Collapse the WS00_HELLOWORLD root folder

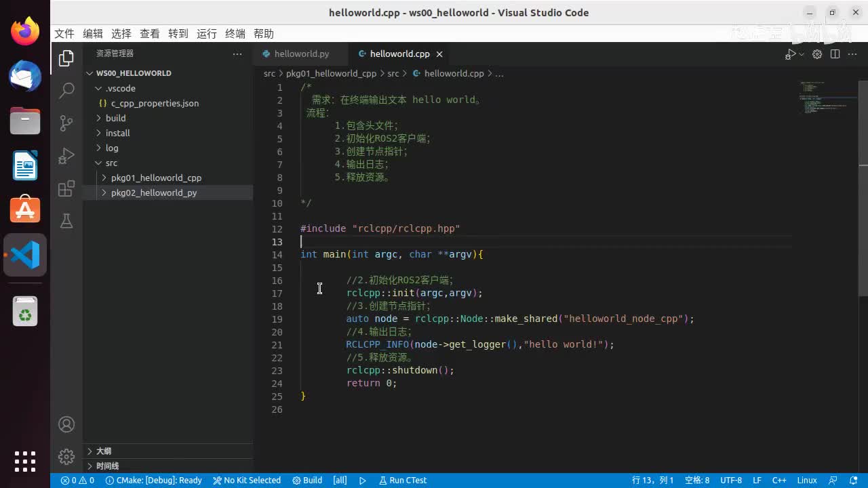168,73
